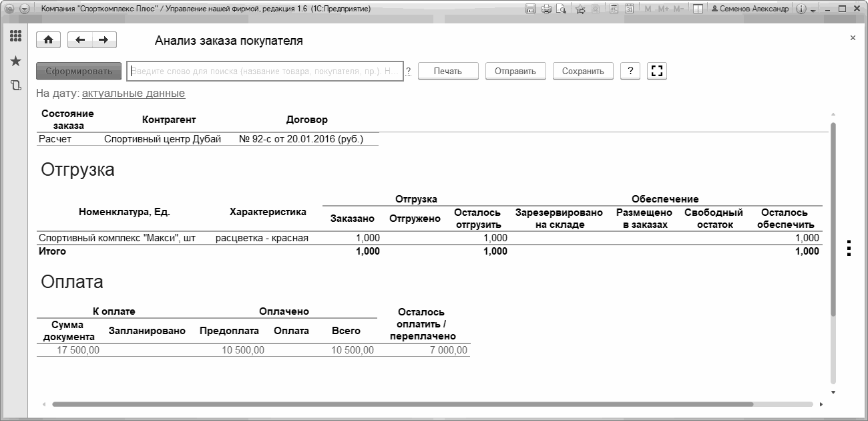Open help via boxed ? button
The image size is (868, 421).
tap(630, 71)
